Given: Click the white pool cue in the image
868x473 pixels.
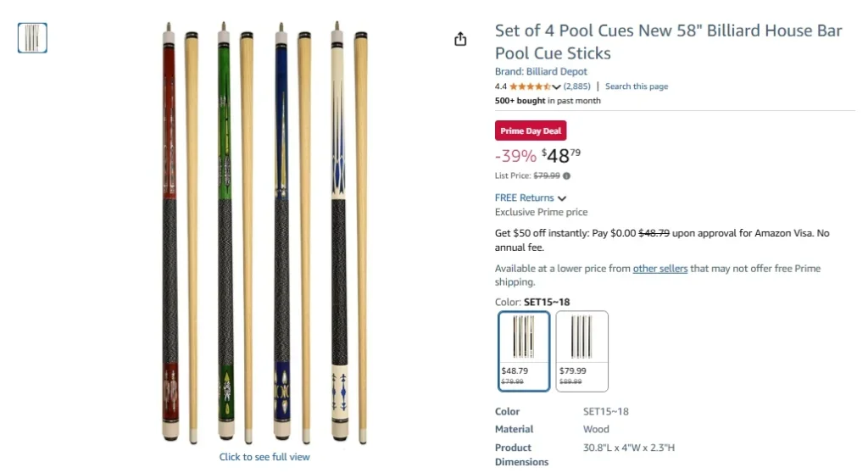Looking at the screenshot, I should pos(337,229).
